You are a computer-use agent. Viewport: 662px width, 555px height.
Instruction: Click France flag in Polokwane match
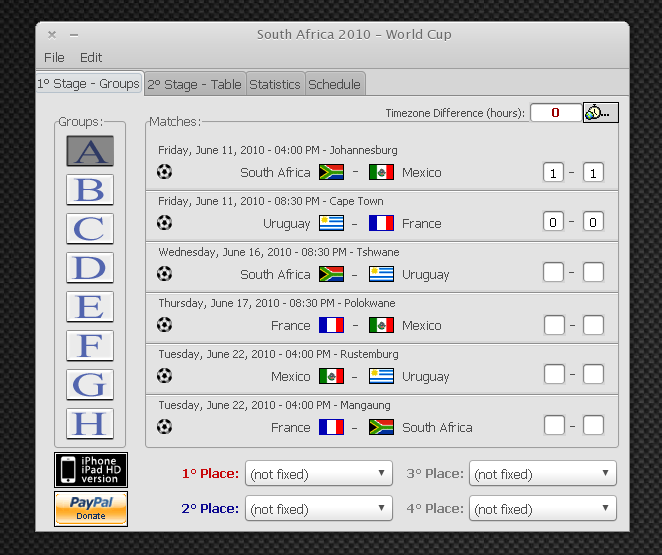pyautogui.click(x=331, y=325)
